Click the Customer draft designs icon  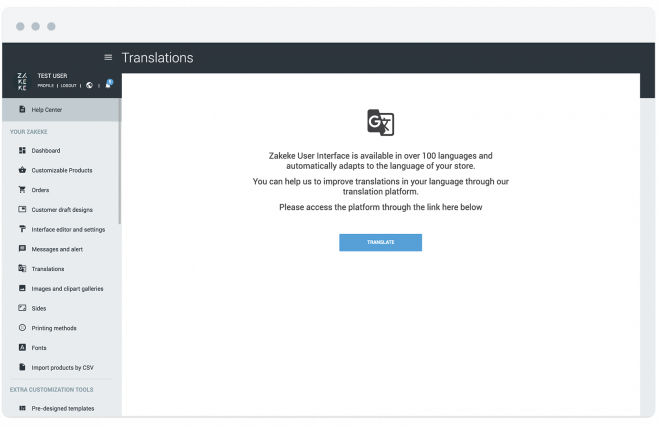(x=22, y=209)
